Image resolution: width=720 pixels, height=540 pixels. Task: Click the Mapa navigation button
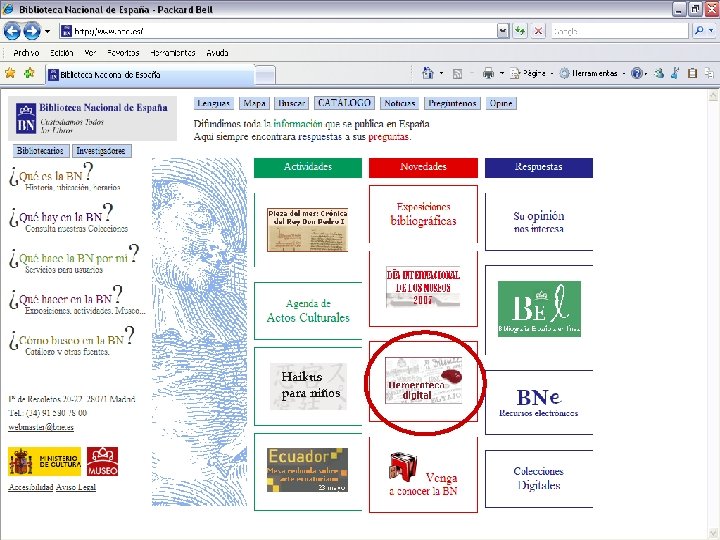tap(254, 103)
